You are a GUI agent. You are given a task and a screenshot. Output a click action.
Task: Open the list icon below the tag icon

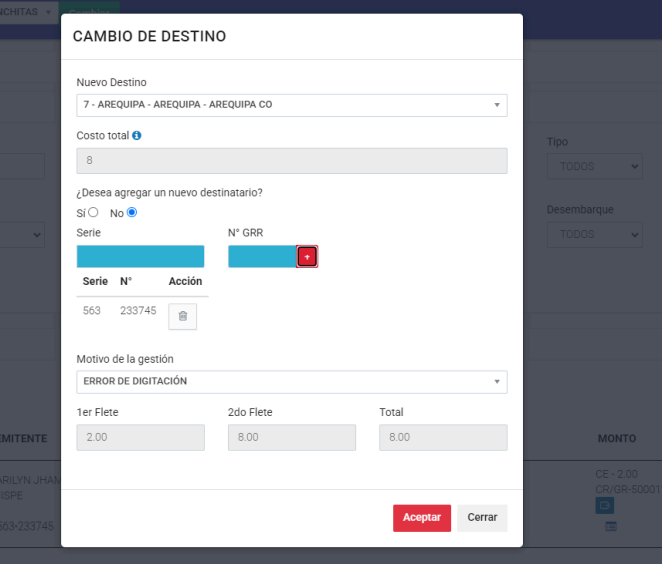610,526
